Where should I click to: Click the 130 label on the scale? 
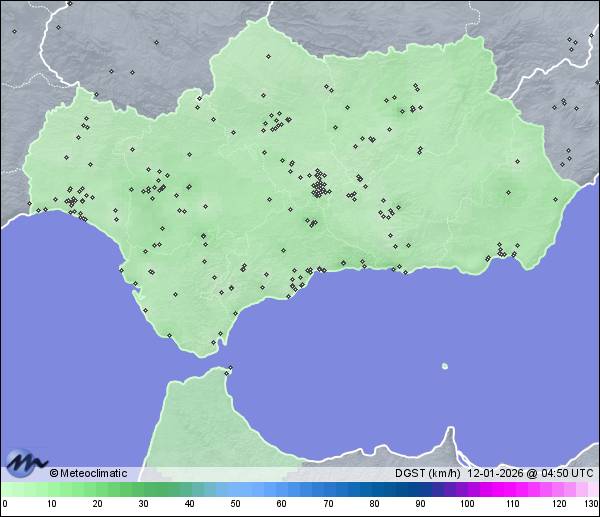pos(591,504)
